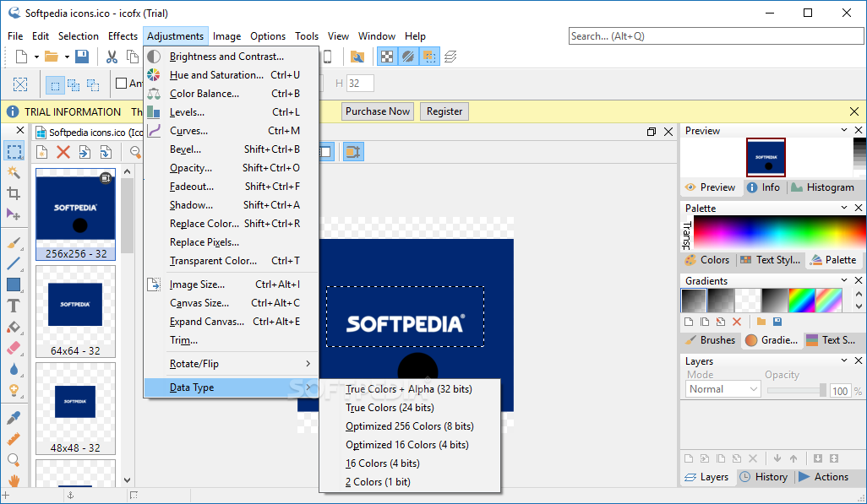867x504 pixels.
Task: Pick a color from the palette spectrum
Action: 779,232
